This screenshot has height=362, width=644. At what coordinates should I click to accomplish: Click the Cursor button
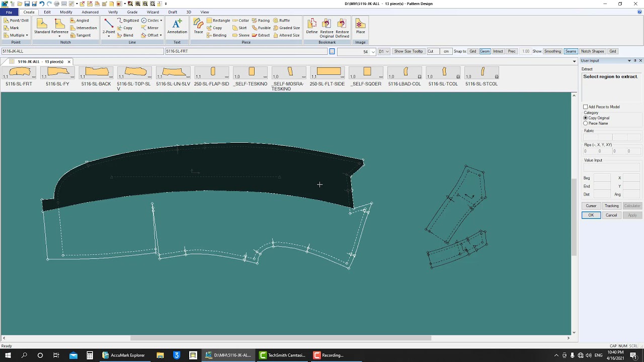[591, 206]
